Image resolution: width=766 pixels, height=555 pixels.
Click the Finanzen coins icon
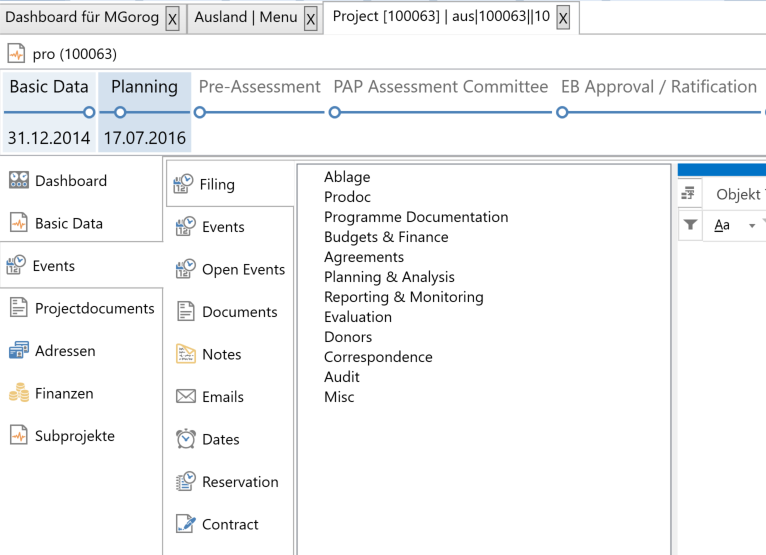coord(19,394)
